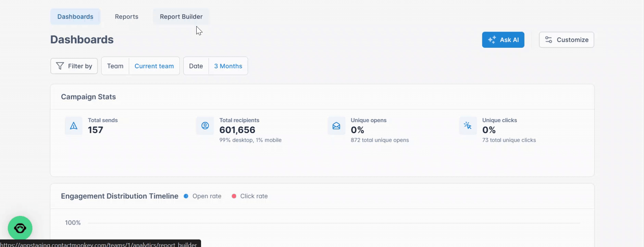Viewport: 644px width, 247px height.
Task: Click the Date filter label
Action: tap(196, 66)
